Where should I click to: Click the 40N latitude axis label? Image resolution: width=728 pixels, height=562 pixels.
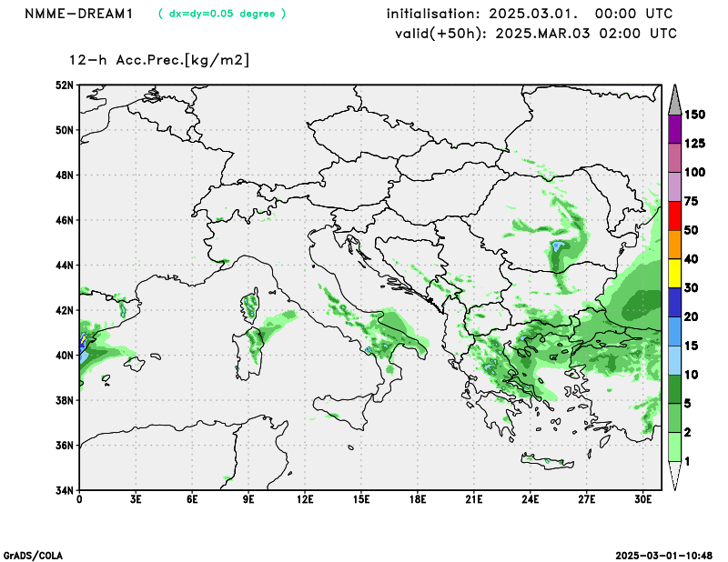click(x=65, y=356)
